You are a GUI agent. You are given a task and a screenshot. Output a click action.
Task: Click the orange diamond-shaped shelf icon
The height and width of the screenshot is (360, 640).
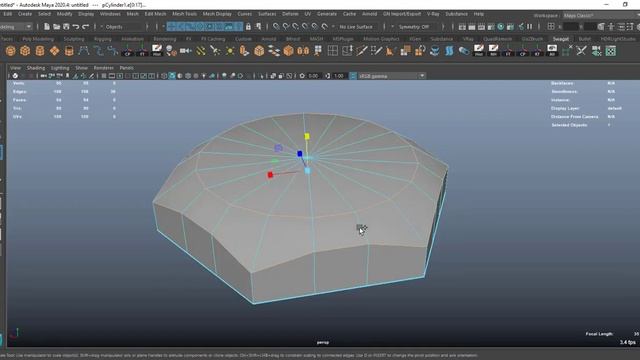tap(54, 51)
